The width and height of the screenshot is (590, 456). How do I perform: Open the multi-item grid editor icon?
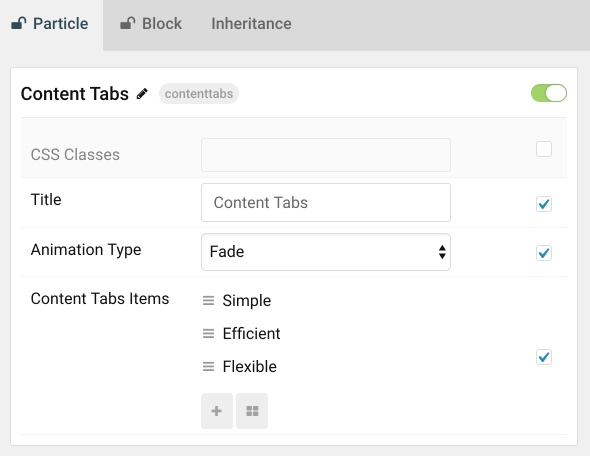252,411
